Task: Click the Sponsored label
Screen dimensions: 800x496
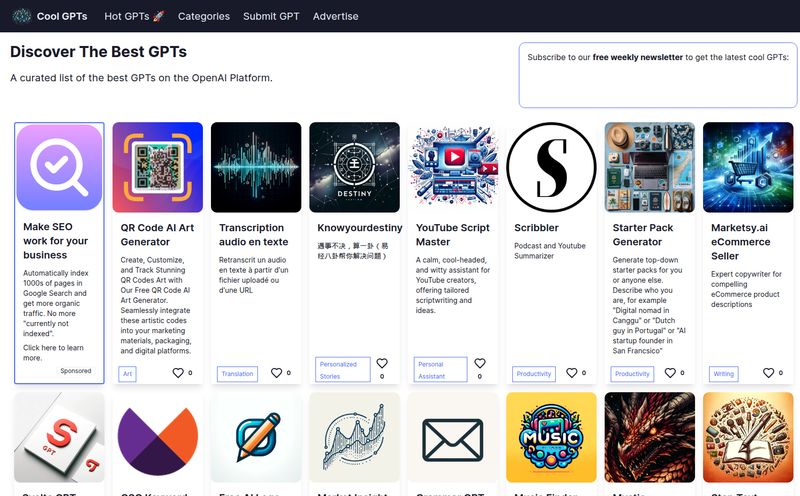Action: [x=76, y=371]
